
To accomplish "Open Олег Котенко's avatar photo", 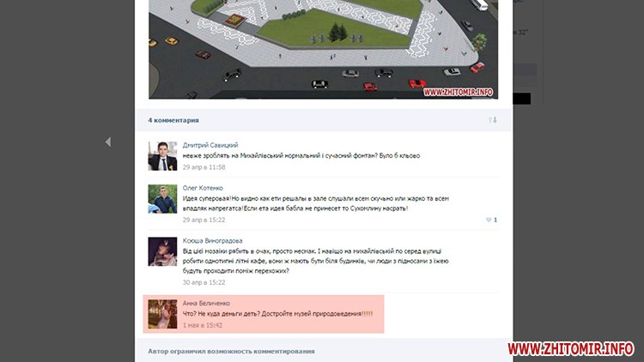I will [162, 199].
